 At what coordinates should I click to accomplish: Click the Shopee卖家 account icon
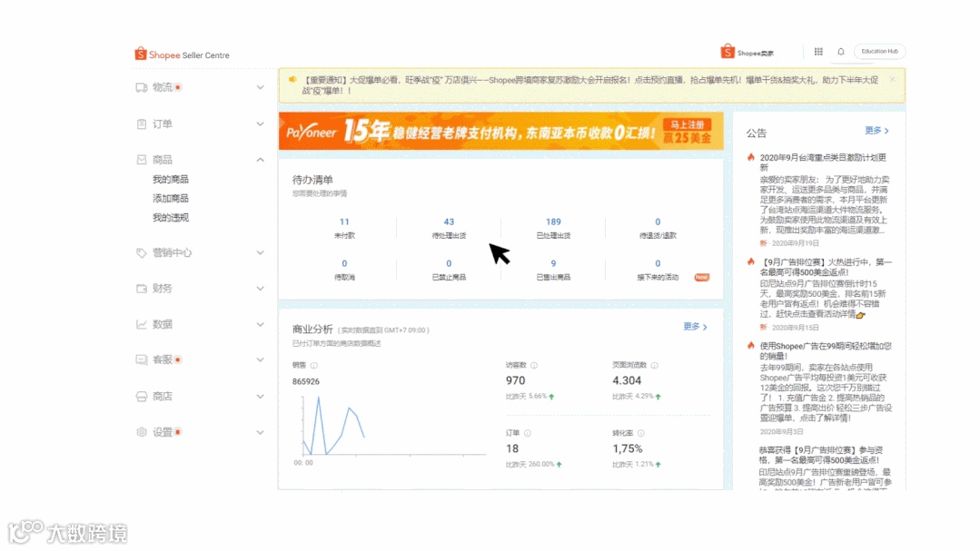[727, 52]
